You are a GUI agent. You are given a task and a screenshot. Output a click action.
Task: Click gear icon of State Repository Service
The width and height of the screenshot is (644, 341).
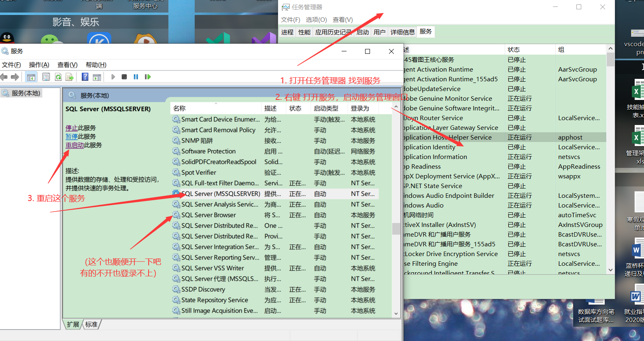click(176, 300)
